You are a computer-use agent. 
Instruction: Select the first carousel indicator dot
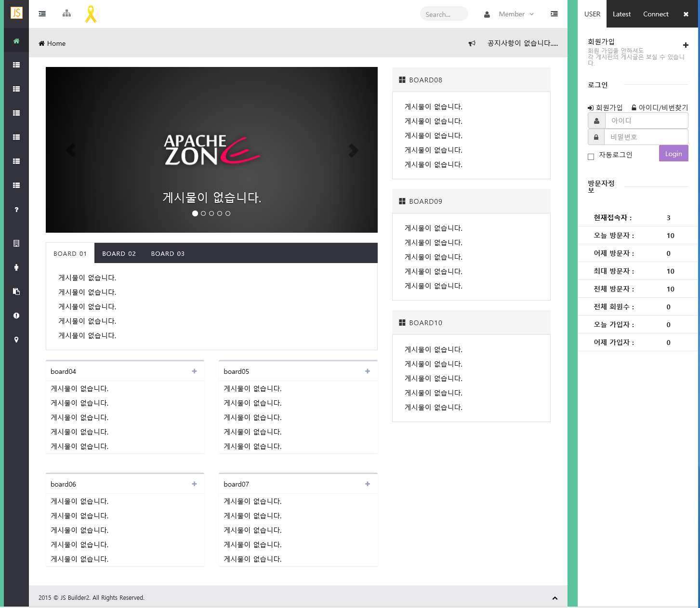coord(195,213)
